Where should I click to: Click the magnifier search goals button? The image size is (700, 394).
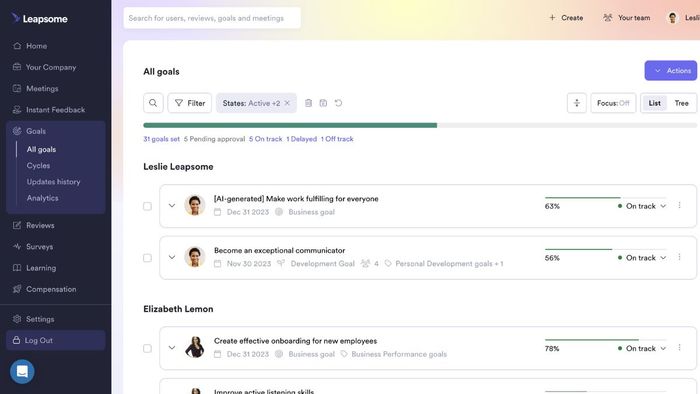pos(153,103)
